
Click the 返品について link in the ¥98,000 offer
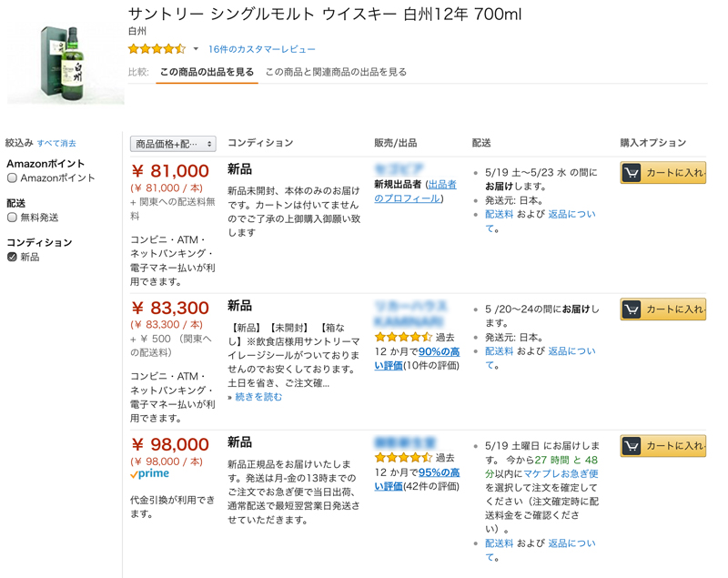[x=541, y=550]
